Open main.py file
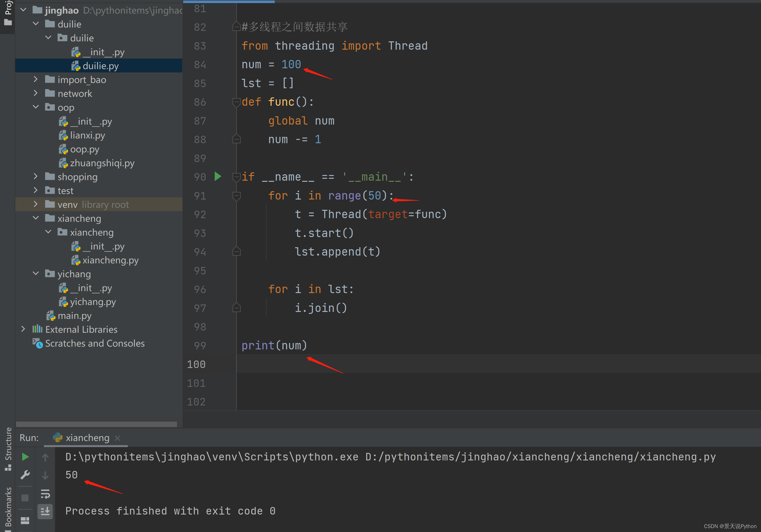Image resolution: width=761 pixels, height=532 pixels. coord(74,316)
